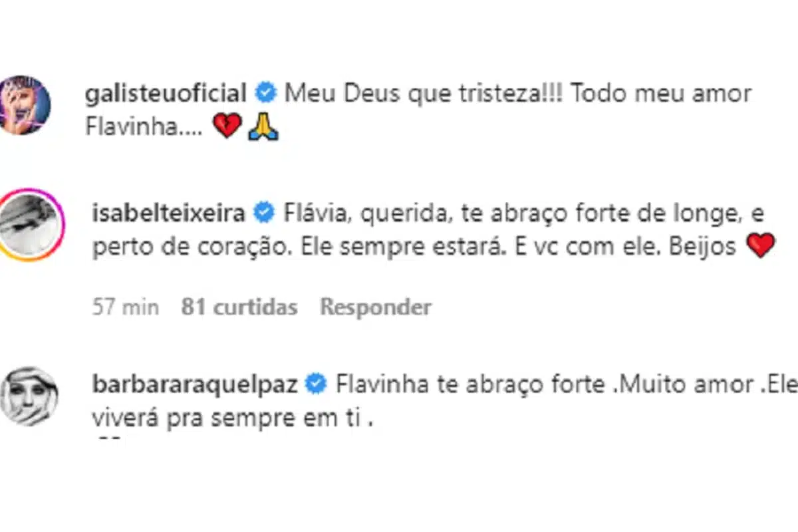
Task: Click the praying hands emoji
Action: [263, 127]
